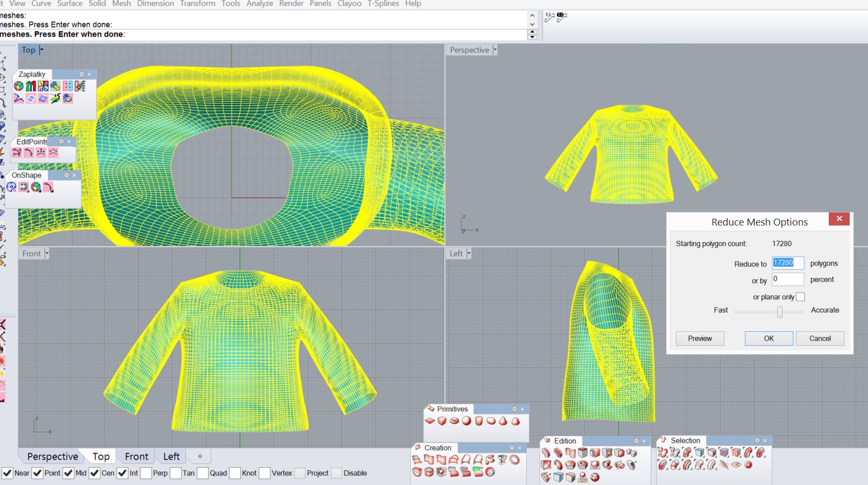Choose the green grid surface icon in Creation
868x485 pixels.
click(x=478, y=472)
